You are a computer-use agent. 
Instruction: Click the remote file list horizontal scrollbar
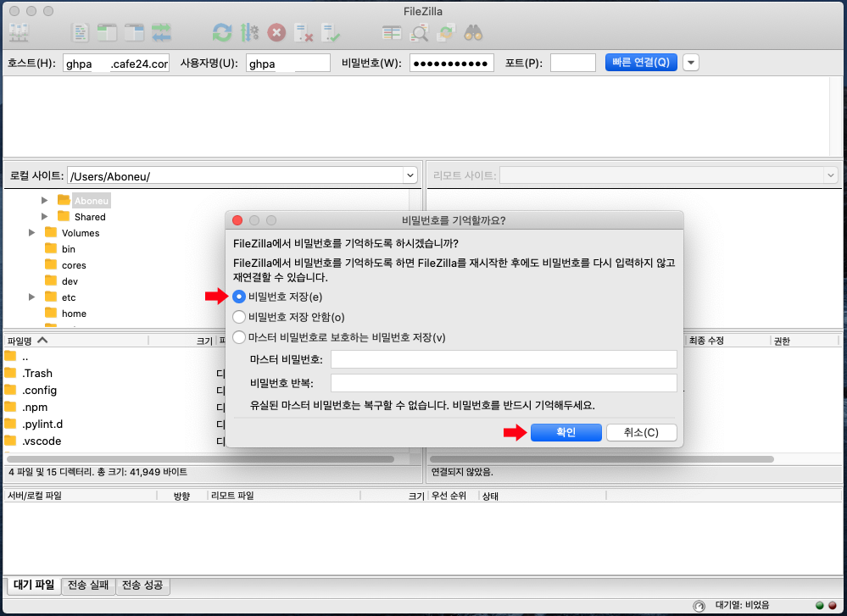click(602, 459)
